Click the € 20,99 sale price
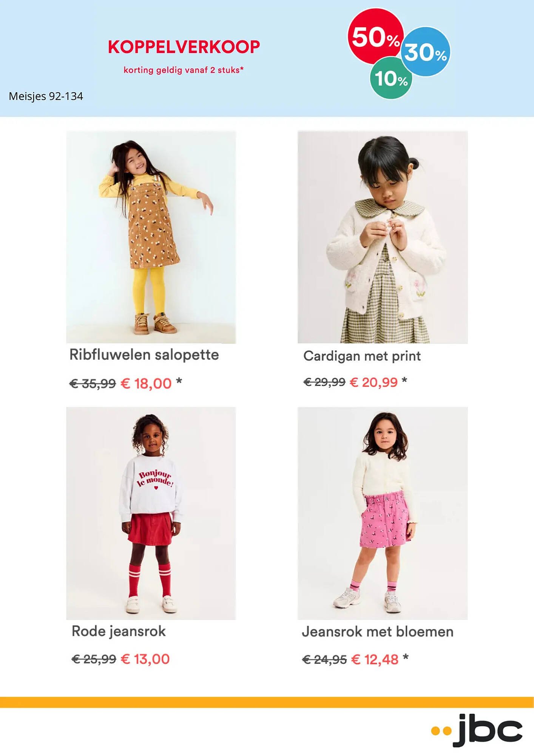The image size is (534, 756). 374,382
